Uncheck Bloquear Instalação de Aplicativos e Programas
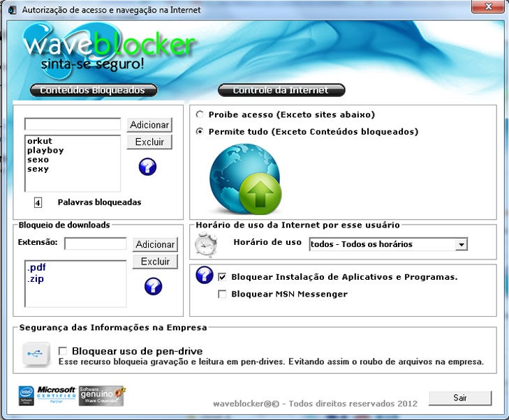 click(x=222, y=277)
